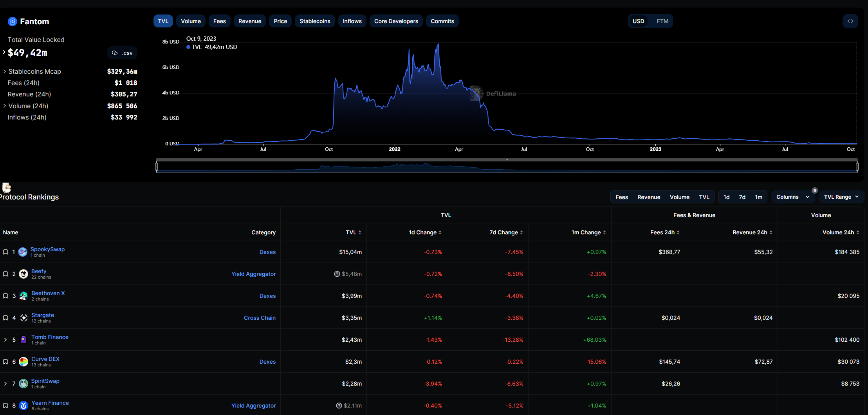Click the Curve DEX rainbow logo

point(23,362)
